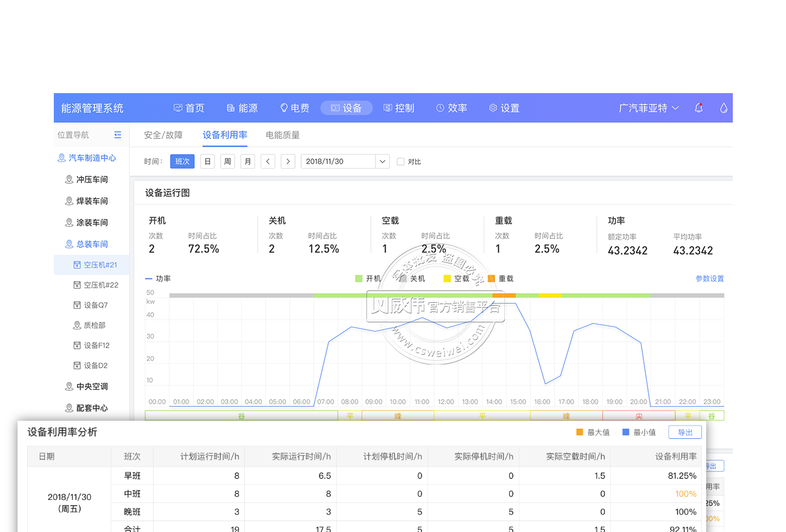Open the 电费 electricity fee menu

click(x=294, y=108)
